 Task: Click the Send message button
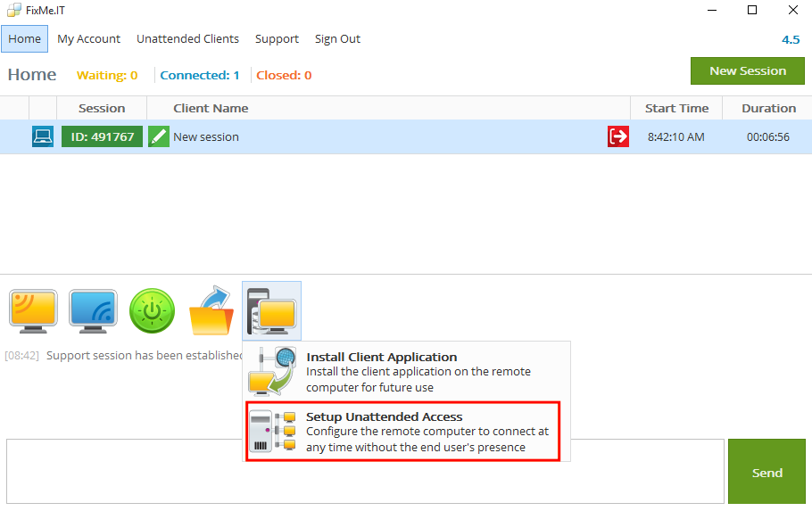[766, 472]
